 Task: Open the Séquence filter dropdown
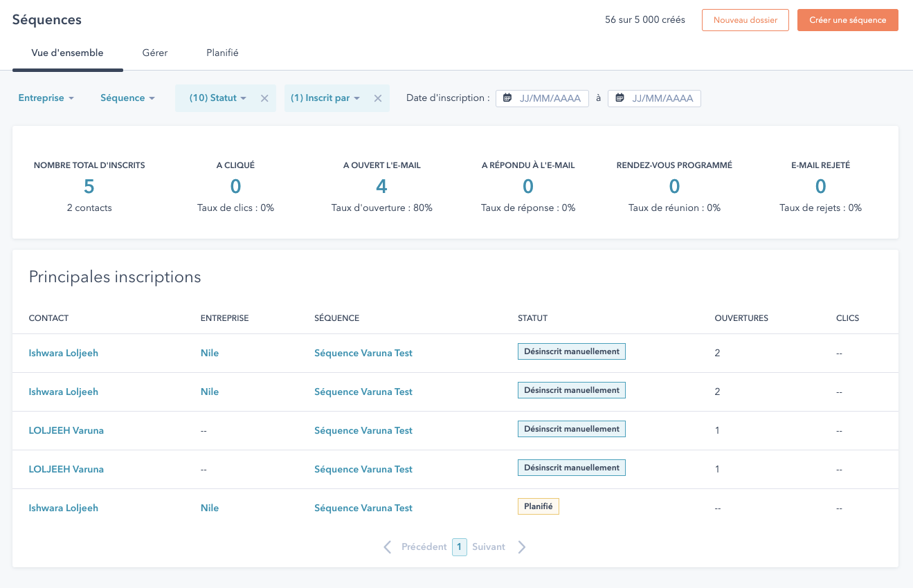point(127,98)
